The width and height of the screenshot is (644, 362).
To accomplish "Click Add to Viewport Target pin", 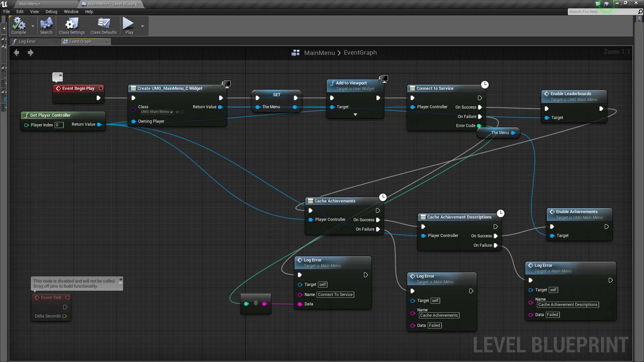I will (332, 107).
